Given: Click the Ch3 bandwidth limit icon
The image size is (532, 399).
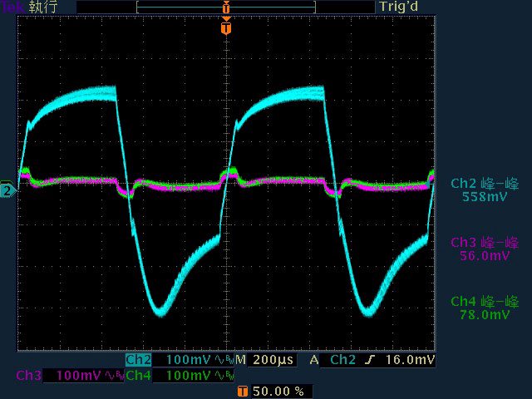Looking at the screenshot, I should 113,376.
